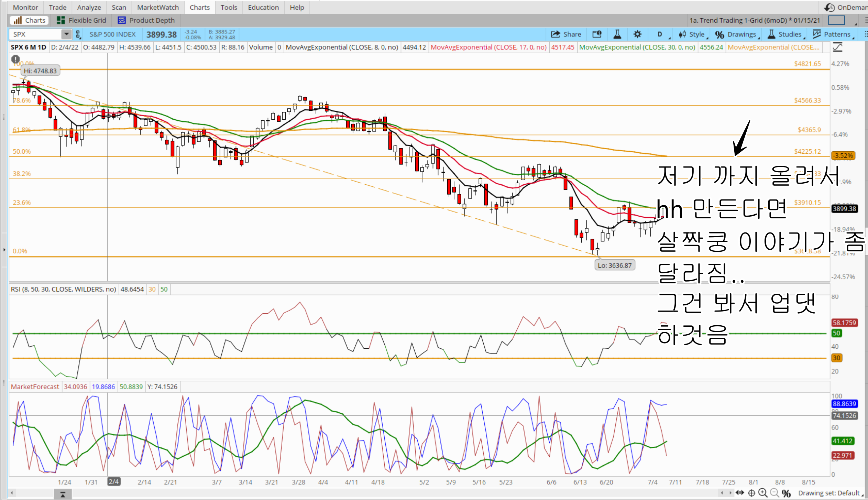Click the symbol link clipboard icon beside SPX

(78, 34)
